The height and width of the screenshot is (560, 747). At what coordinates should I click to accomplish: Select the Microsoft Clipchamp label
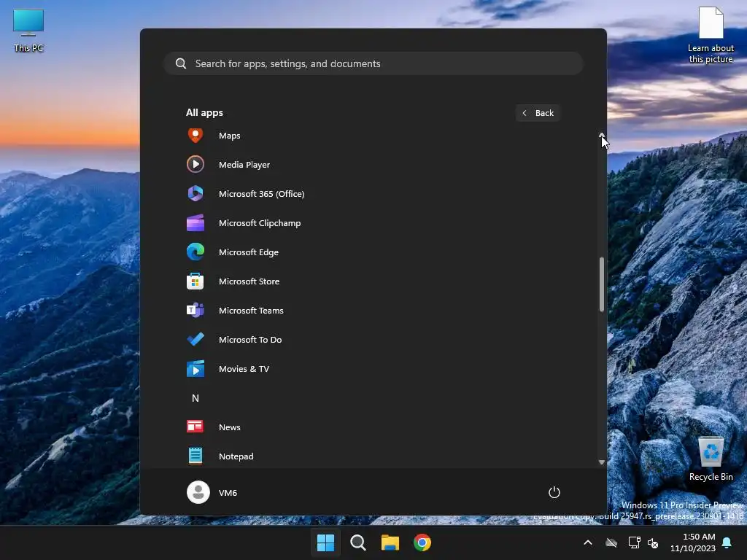tap(260, 223)
